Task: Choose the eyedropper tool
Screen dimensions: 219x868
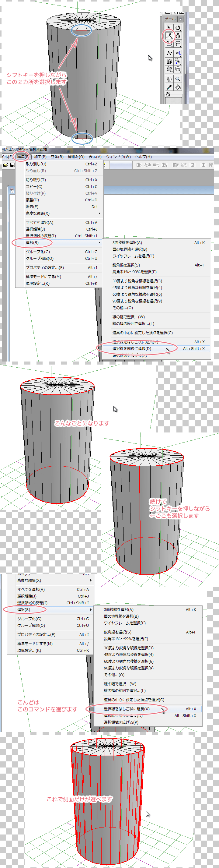Action: pos(169,87)
